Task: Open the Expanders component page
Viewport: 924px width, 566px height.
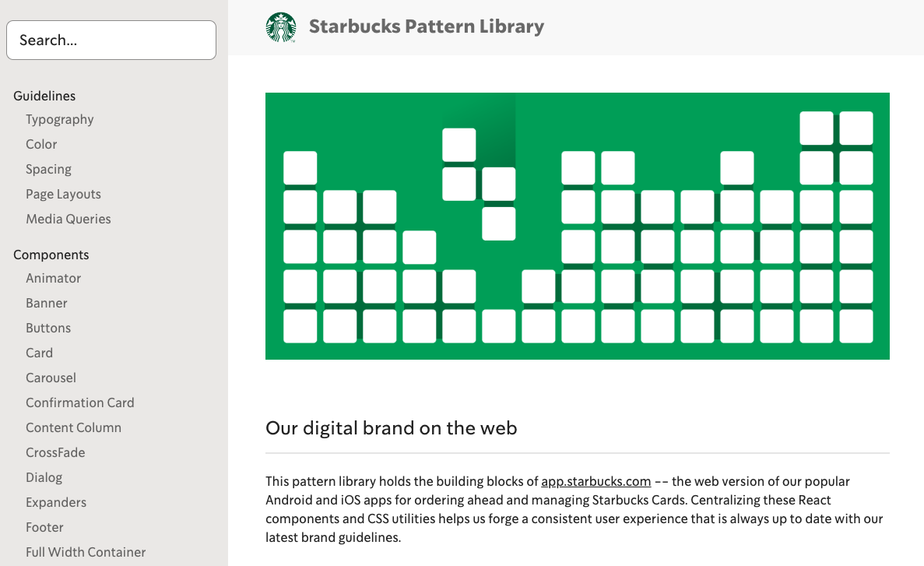Action: 56,502
